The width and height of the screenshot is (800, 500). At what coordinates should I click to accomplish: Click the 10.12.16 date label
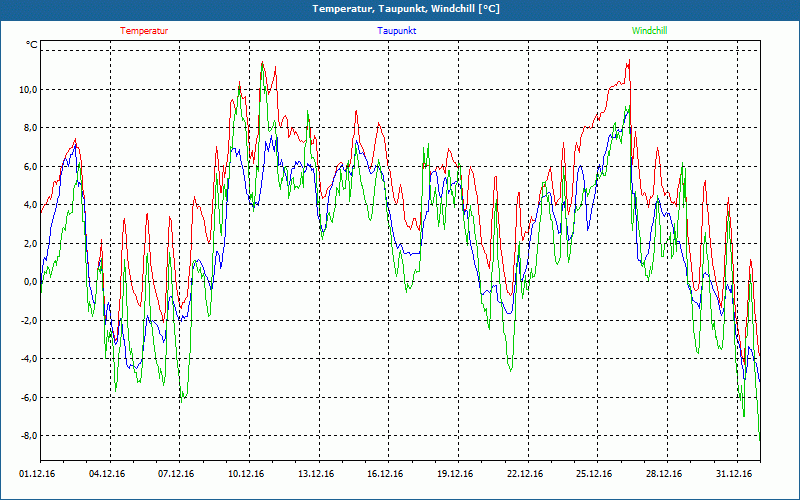click(x=246, y=474)
